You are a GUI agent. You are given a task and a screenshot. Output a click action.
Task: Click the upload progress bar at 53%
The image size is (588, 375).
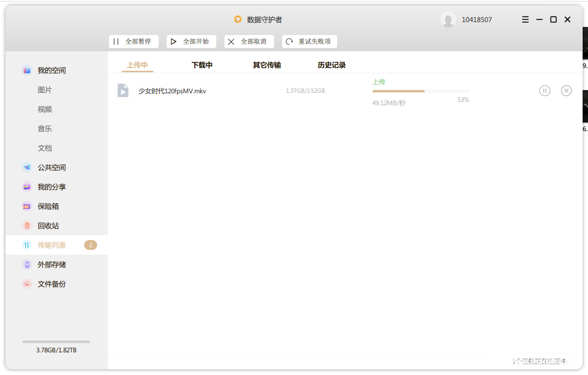click(420, 91)
